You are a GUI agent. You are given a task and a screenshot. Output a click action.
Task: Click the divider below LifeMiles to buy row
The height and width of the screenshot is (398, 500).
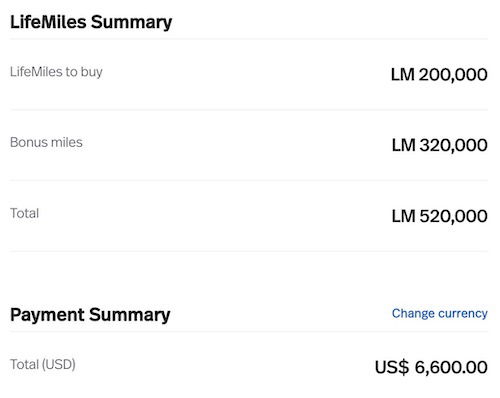coord(249,110)
